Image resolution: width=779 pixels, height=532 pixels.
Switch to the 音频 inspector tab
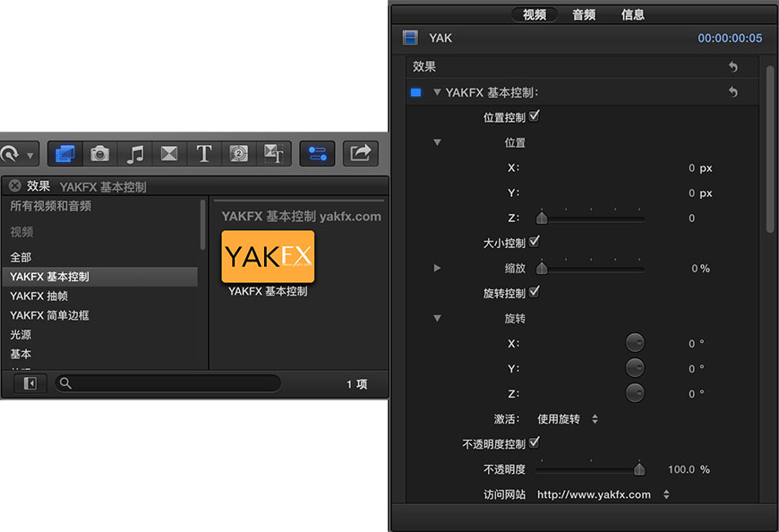584,14
